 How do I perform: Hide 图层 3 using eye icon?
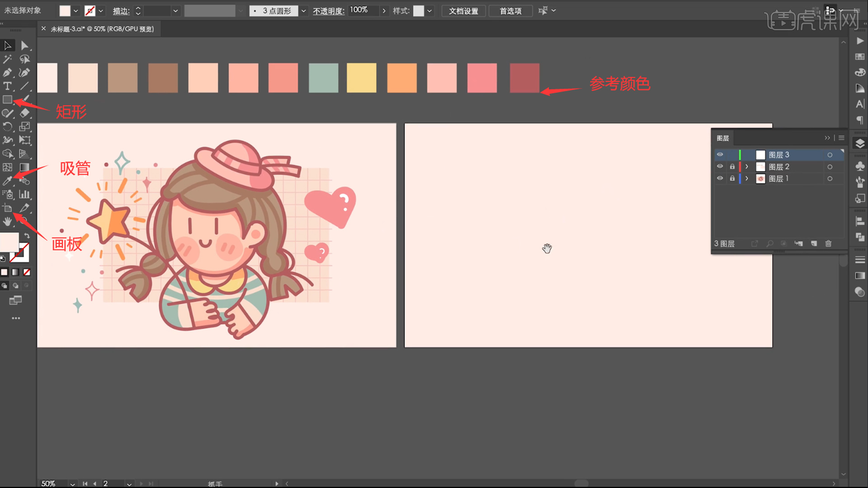(x=720, y=155)
